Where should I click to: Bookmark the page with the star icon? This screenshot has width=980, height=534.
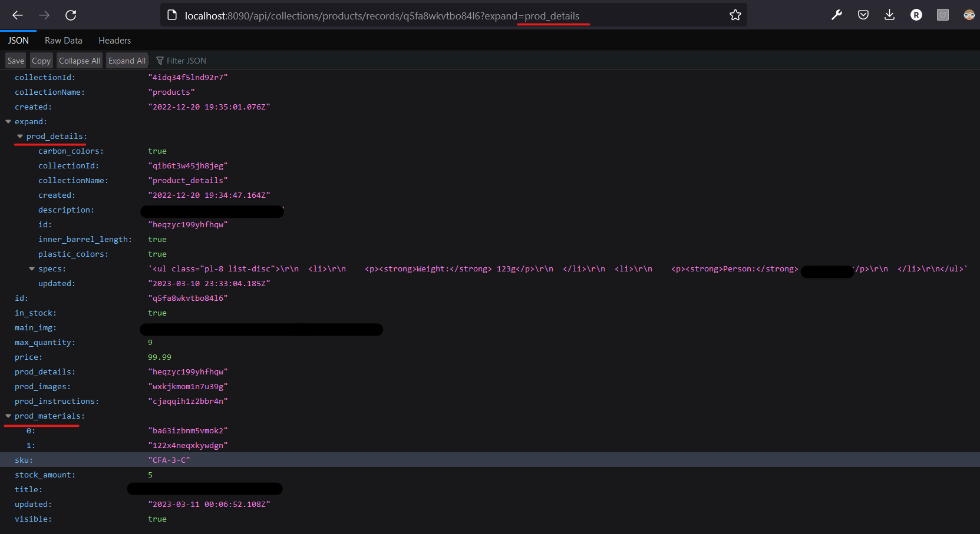click(x=735, y=15)
